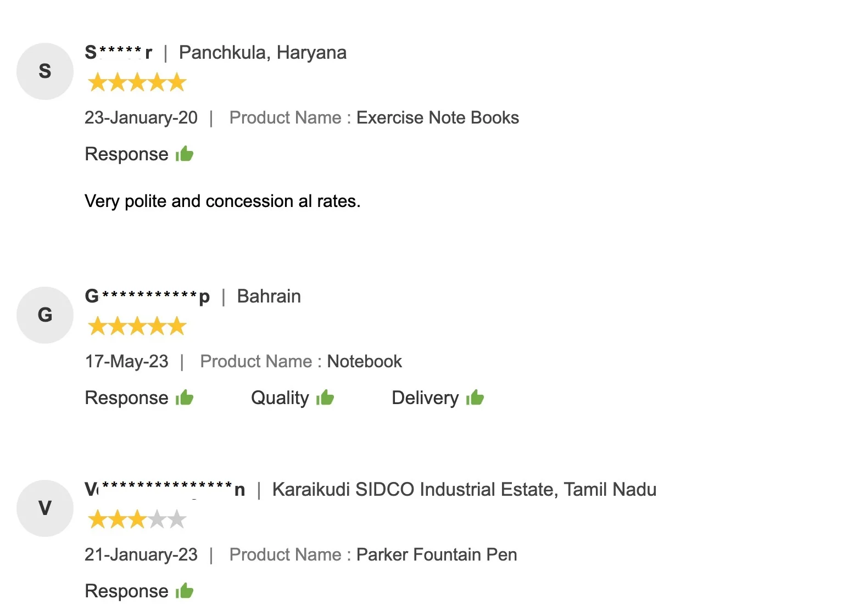Click five-star rating of Bahrain reviewer
This screenshot has height=616, width=859.
(137, 327)
